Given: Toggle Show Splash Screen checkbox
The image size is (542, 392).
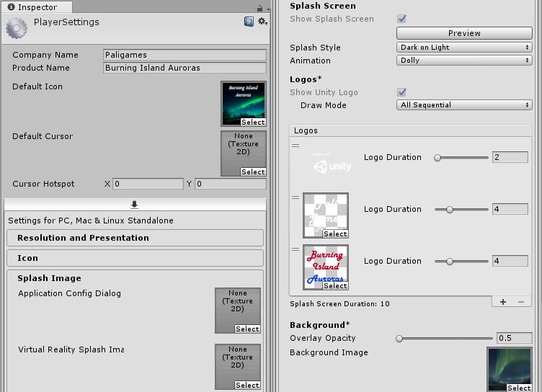Looking at the screenshot, I should 401,19.
